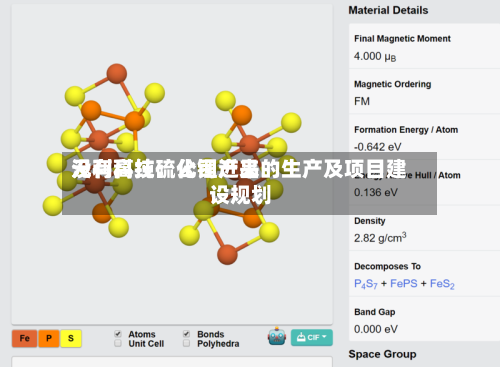Select the 0.000 eV band gap value

[x=376, y=329]
